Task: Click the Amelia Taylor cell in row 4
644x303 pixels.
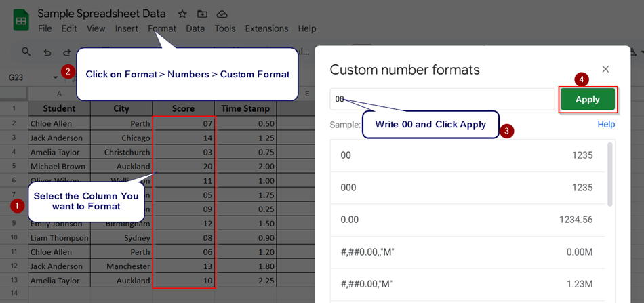Action: coord(59,152)
